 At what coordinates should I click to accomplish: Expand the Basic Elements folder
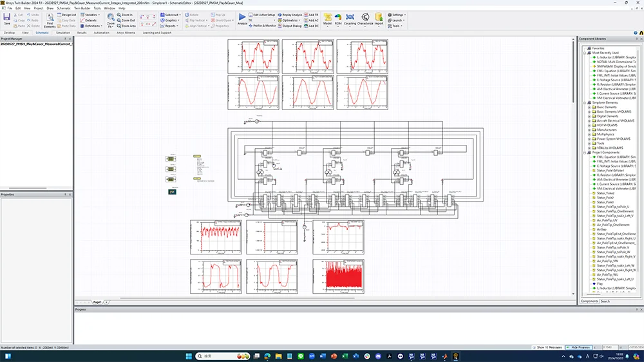(589, 107)
